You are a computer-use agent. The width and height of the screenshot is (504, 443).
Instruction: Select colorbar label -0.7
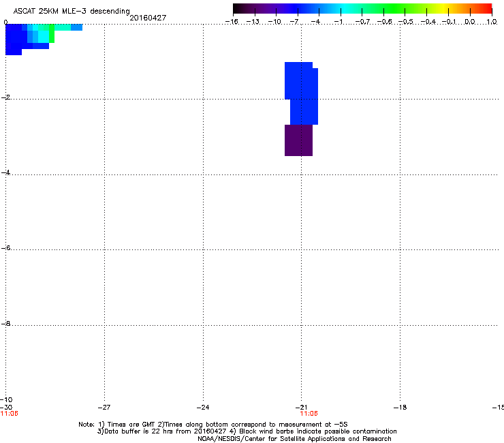[362, 22]
